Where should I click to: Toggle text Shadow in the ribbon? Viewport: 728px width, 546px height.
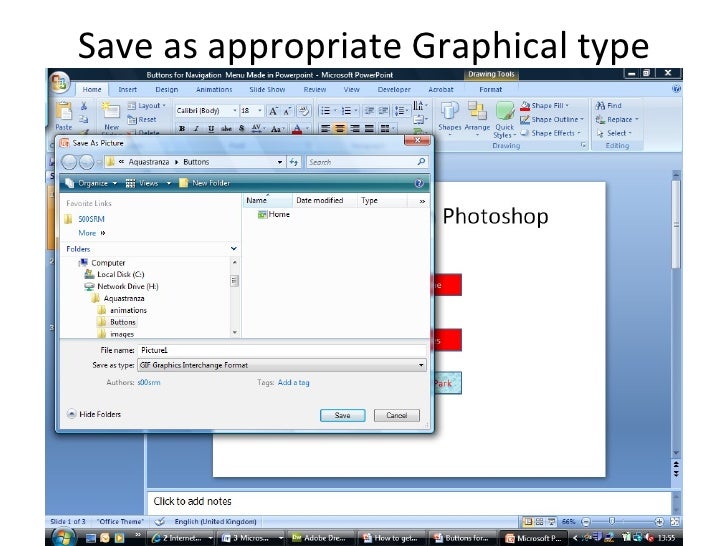[x=241, y=129]
